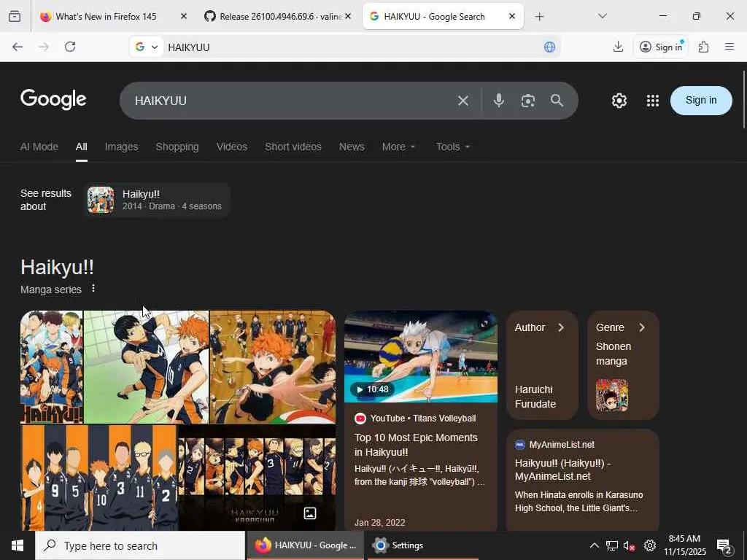The height and width of the screenshot is (560, 747).
Task: Open the extensions puzzle icon
Action: [703, 47]
